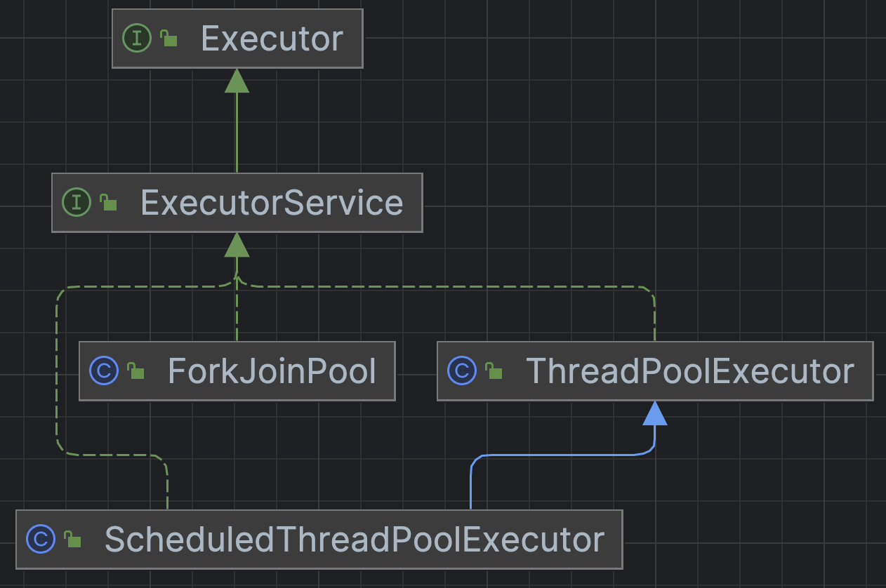Select the ScheduledThreadPoolExecutor class node
This screenshot has width=886, height=588.
[319, 540]
